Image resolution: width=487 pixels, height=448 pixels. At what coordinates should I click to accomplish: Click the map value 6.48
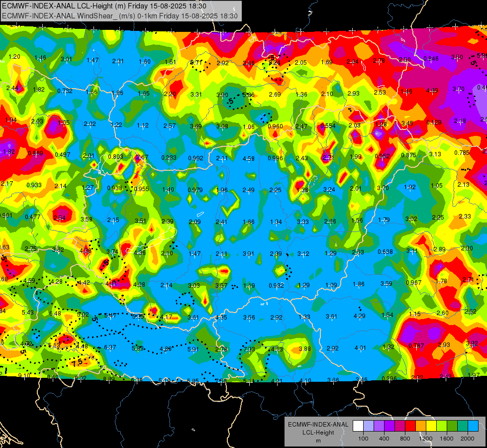pyautogui.click(x=55, y=314)
